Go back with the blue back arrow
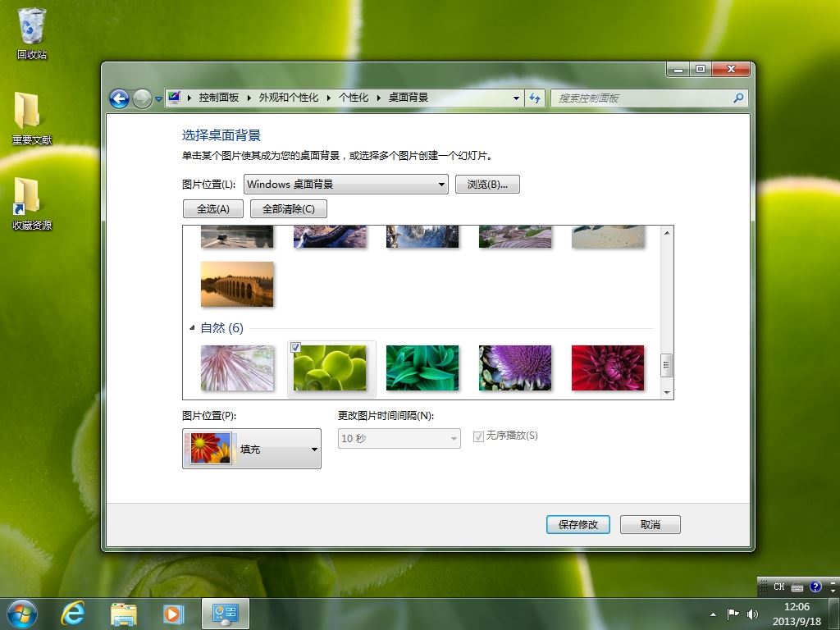 pyautogui.click(x=119, y=98)
